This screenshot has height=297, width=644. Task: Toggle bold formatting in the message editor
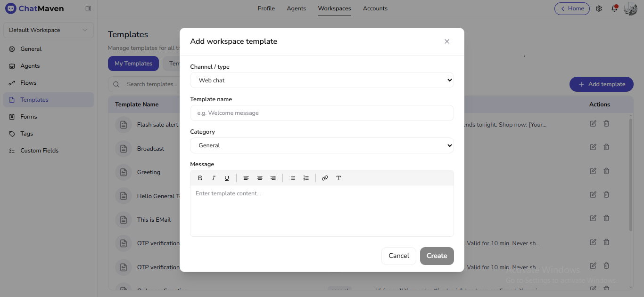200,178
